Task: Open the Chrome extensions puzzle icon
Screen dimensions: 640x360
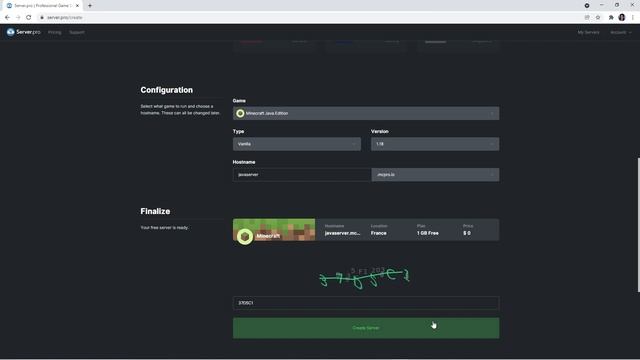Action: [x=611, y=18]
